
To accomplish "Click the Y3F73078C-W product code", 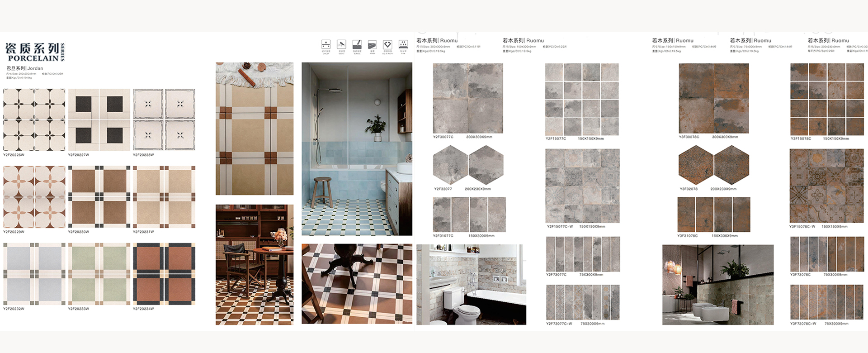I will pyautogui.click(x=803, y=324).
